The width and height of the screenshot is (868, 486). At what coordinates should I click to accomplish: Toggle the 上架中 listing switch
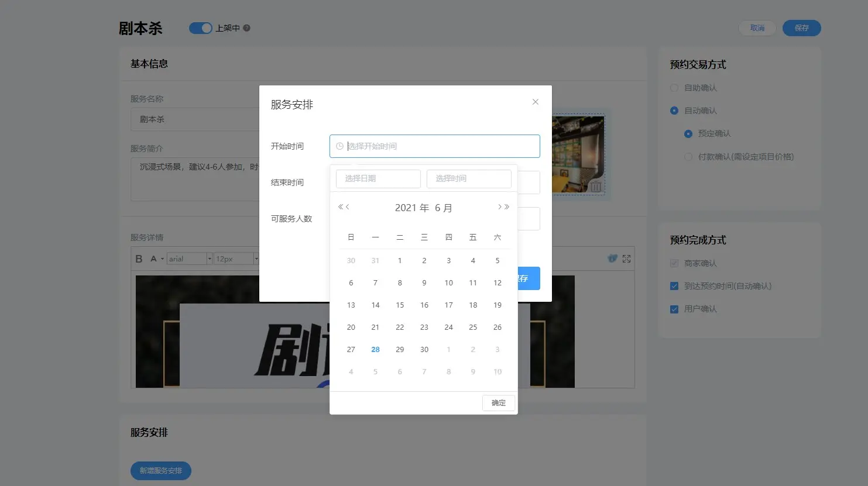[x=200, y=28]
